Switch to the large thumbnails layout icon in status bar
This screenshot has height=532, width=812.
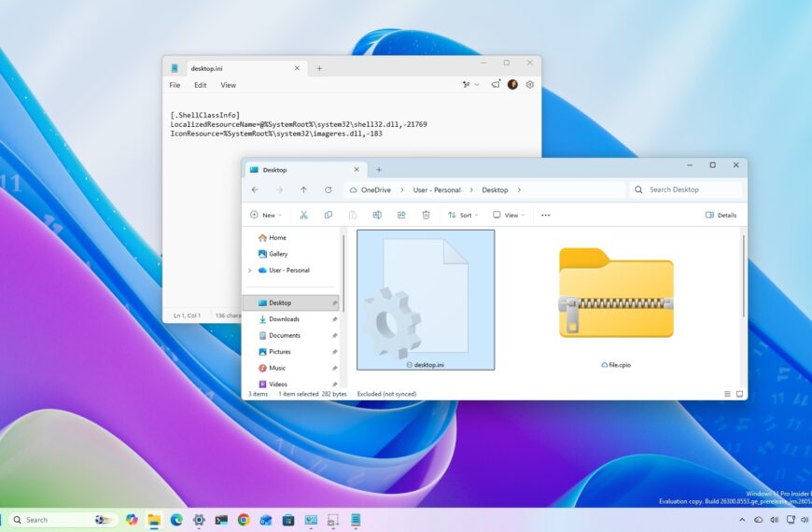point(739,394)
